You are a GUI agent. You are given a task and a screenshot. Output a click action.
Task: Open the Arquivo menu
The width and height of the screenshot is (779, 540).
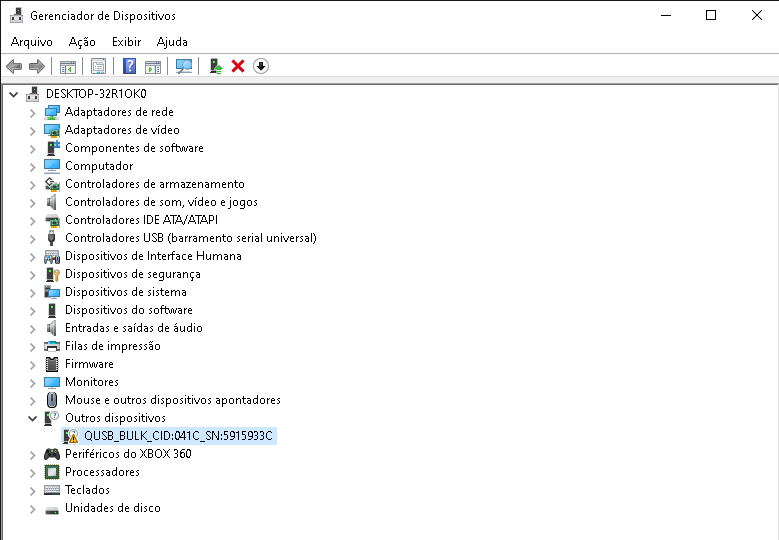(31, 42)
